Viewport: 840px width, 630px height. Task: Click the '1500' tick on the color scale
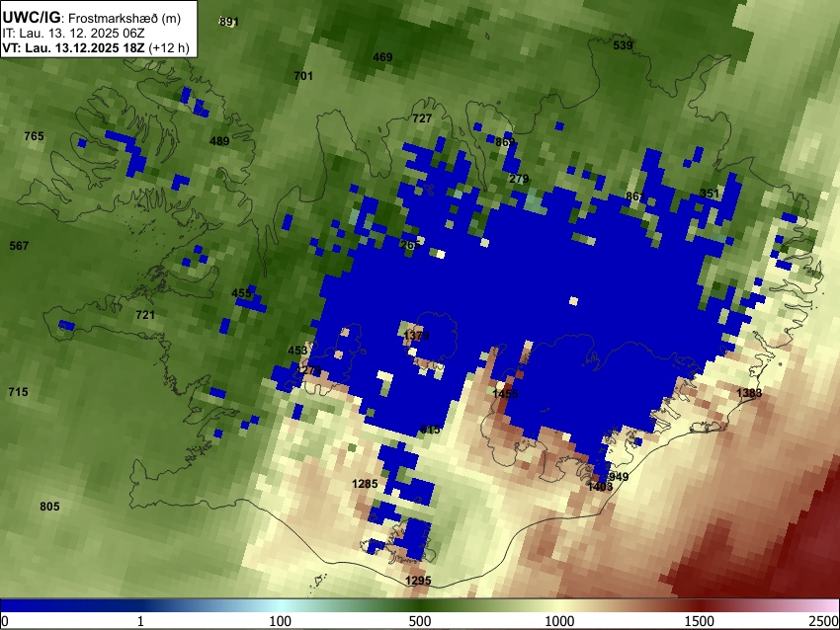tap(700, 621)
